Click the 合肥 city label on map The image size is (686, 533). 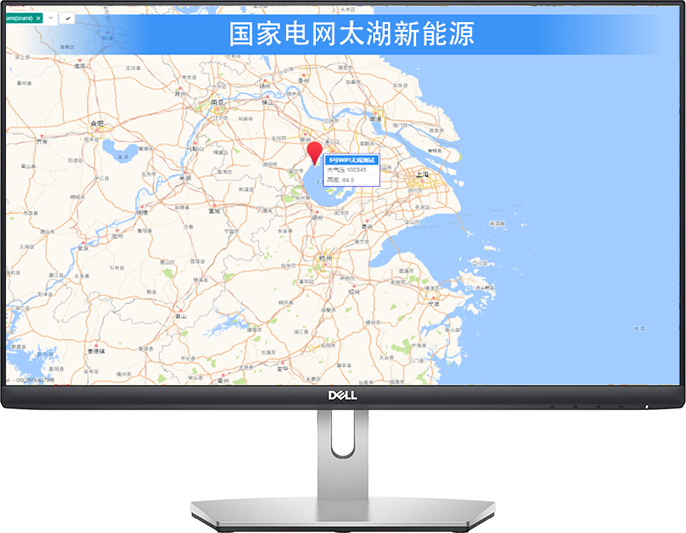97,124
